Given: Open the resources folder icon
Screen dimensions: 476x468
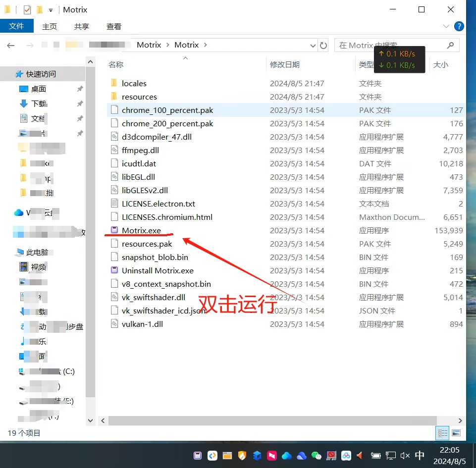Looking at the screenshot, I should click(x=114, y=97).
